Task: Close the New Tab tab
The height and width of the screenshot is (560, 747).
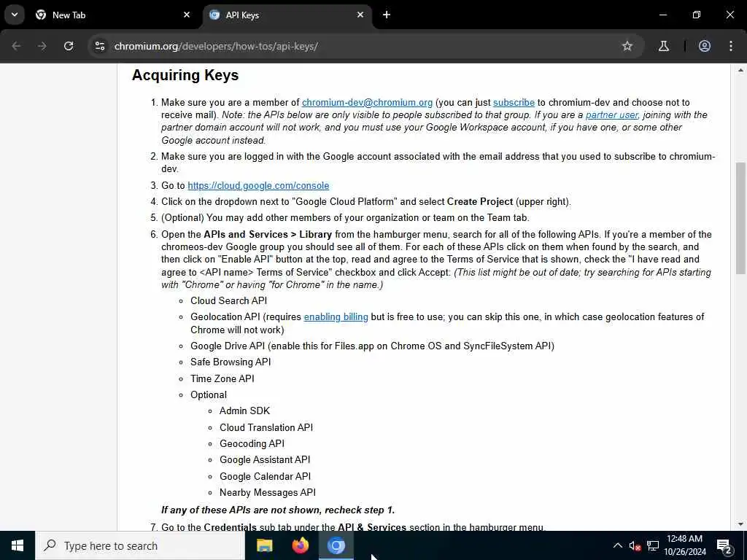Action: pyautogui.click(x=187, y=15)
